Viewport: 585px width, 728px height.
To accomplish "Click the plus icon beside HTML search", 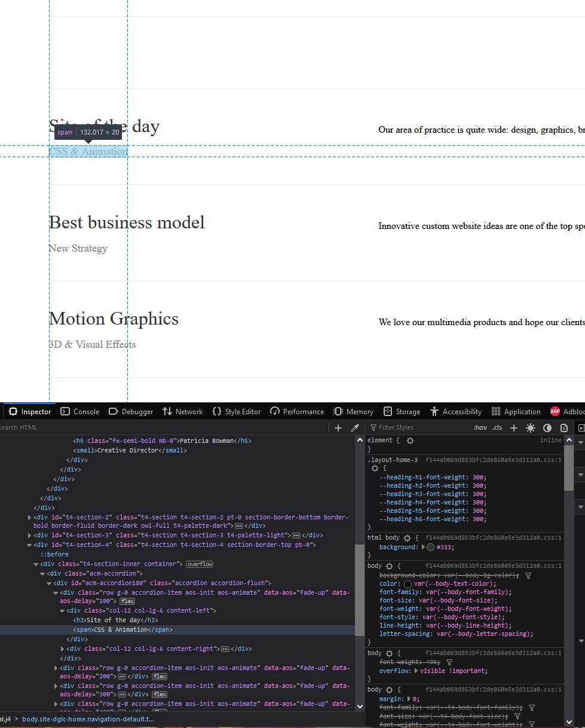I will [338, 427].
